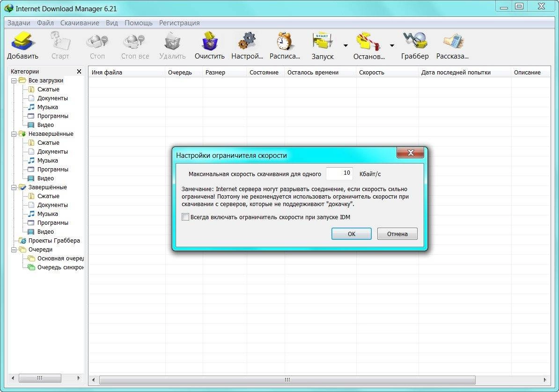
Task: Sort by Размер column header
Action: coord(224,73)
